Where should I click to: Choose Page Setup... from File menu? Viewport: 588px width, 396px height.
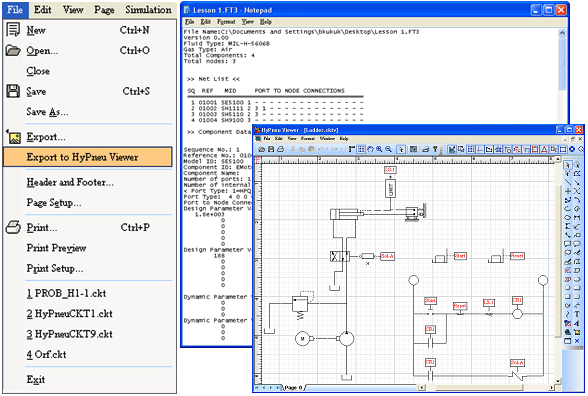point(54,203)
